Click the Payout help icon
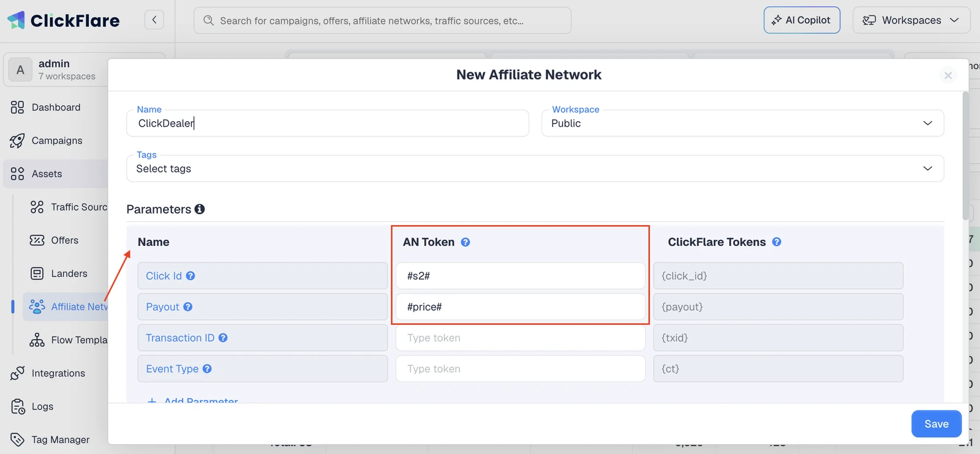The image size is (980, 454). [188, 307]
